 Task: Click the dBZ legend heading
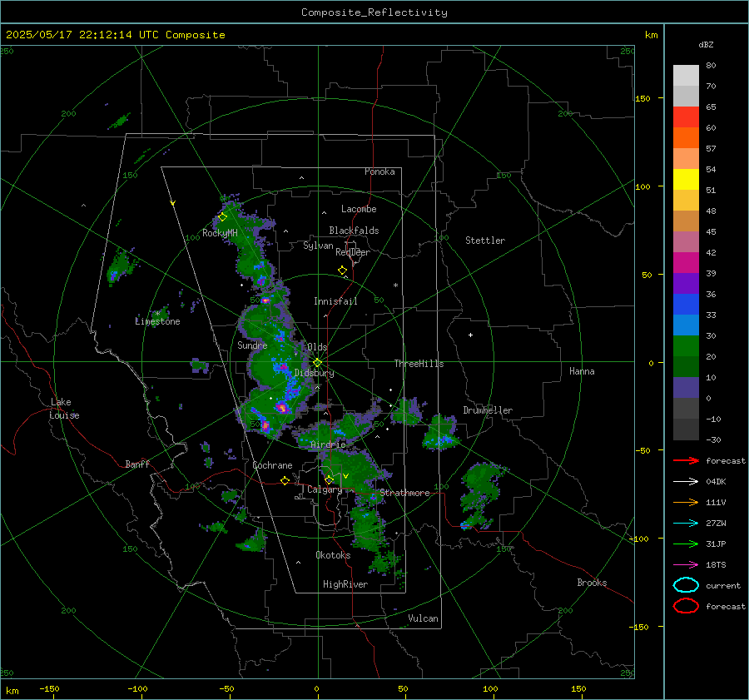point(706,44)
